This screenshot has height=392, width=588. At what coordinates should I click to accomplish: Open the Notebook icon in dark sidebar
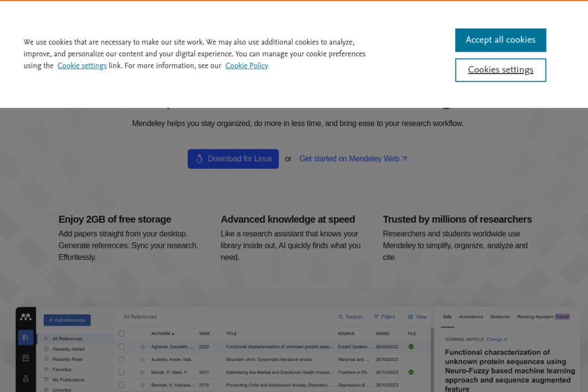(25, 358)
